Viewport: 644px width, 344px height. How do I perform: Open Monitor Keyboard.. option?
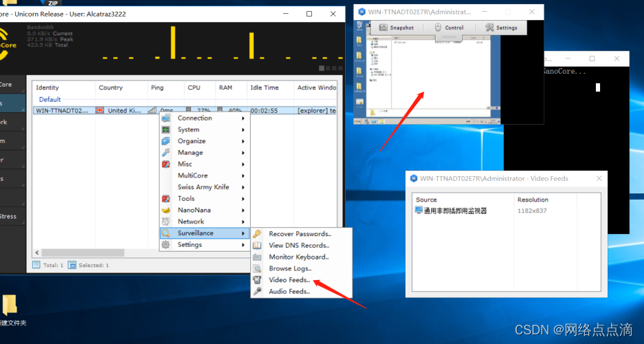[x=301, y=257]
